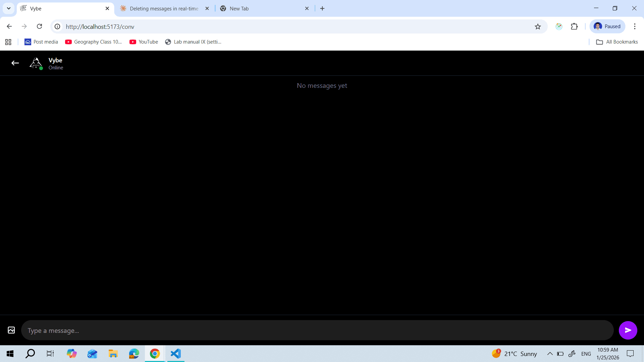Open Chrome's three-dot menu

[635, 26]
